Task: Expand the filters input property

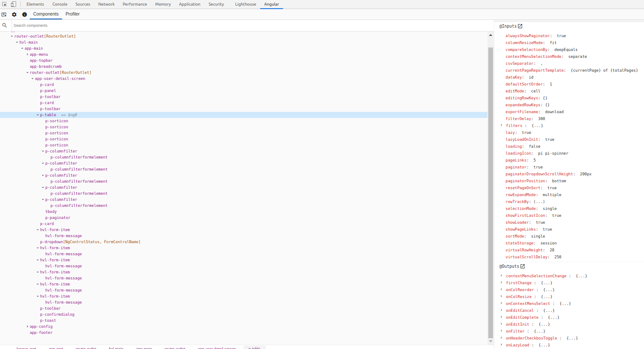Action: [502, 125]
